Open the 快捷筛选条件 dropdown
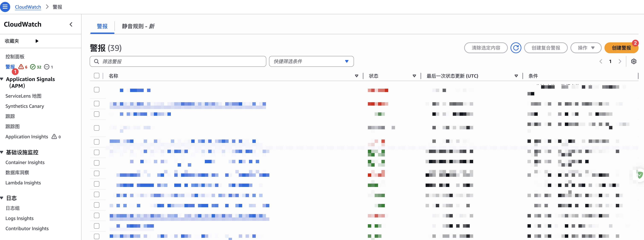Viewport: 644px width, 240px height. point(311,61)
